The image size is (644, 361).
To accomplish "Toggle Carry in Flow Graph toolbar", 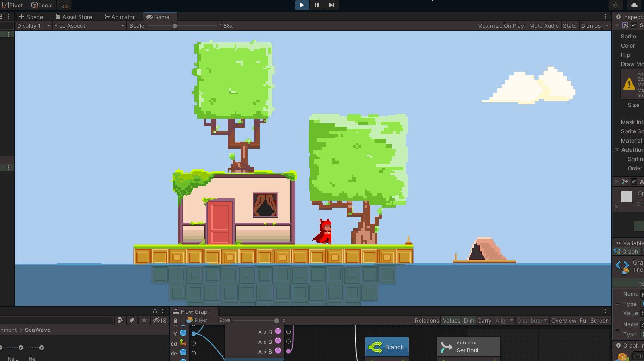I will coord(484,320).
